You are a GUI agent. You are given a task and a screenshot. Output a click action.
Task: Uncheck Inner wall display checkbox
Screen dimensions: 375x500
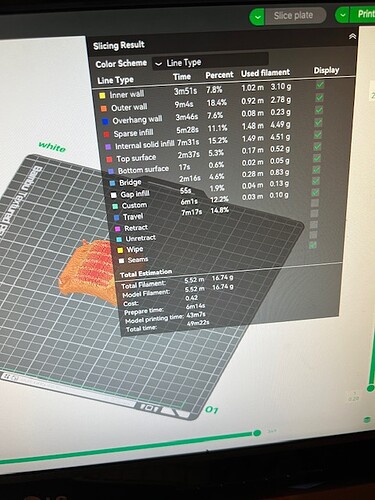(x=320, y=85)
